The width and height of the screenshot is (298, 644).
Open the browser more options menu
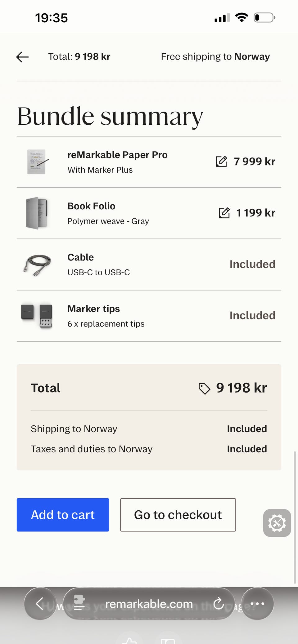(x=257, y=603)
